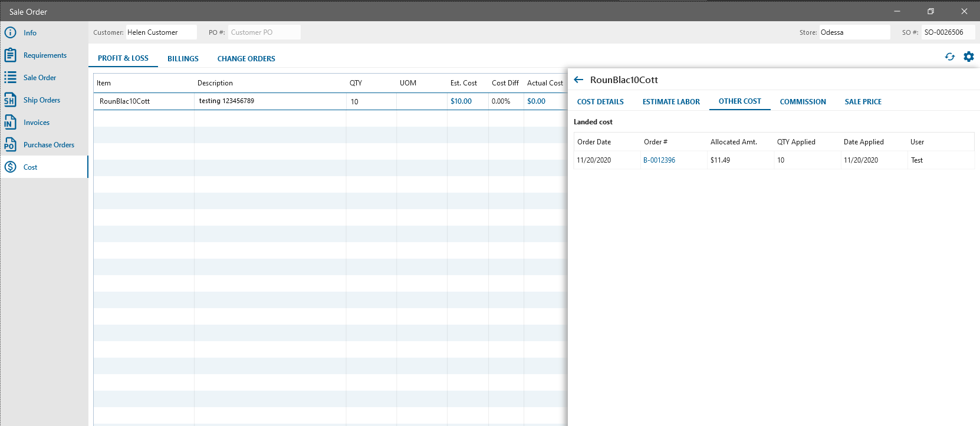
Task: Open the Billings tab
Action: [183, 58]
